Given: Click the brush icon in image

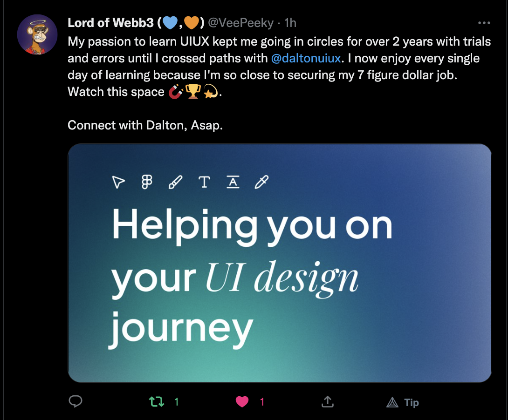Looking at the screenshot, I should [x=175, y=182].
